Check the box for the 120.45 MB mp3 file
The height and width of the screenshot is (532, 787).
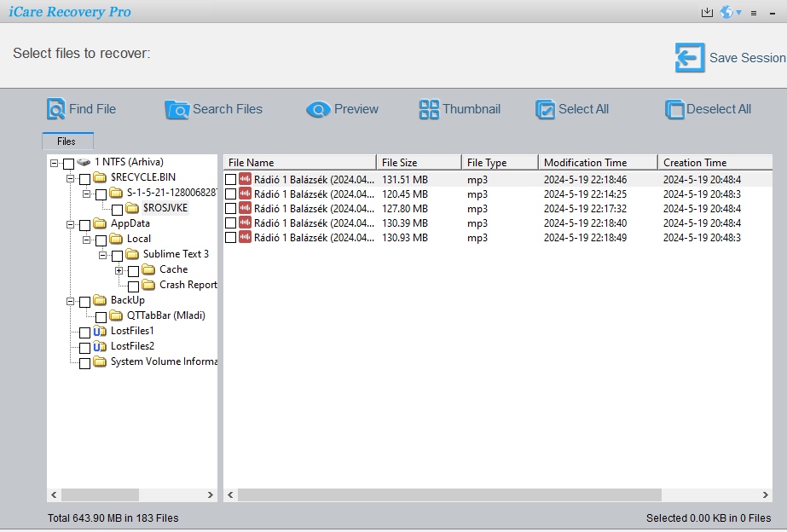[x=230, y=194]
